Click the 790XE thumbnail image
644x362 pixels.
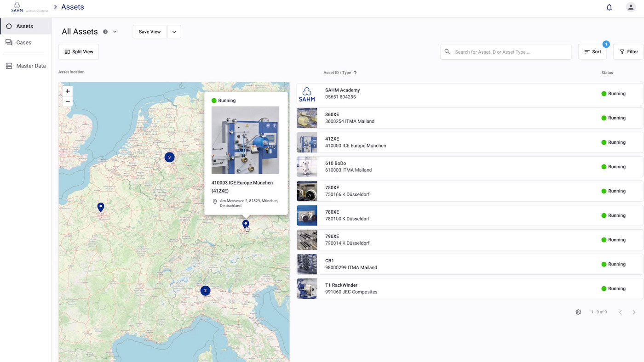coord(307,240)
